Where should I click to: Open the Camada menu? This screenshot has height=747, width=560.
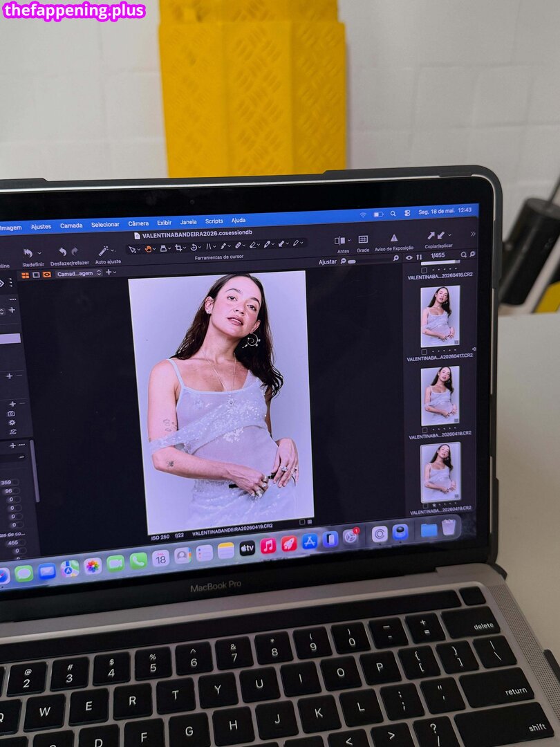71,225
